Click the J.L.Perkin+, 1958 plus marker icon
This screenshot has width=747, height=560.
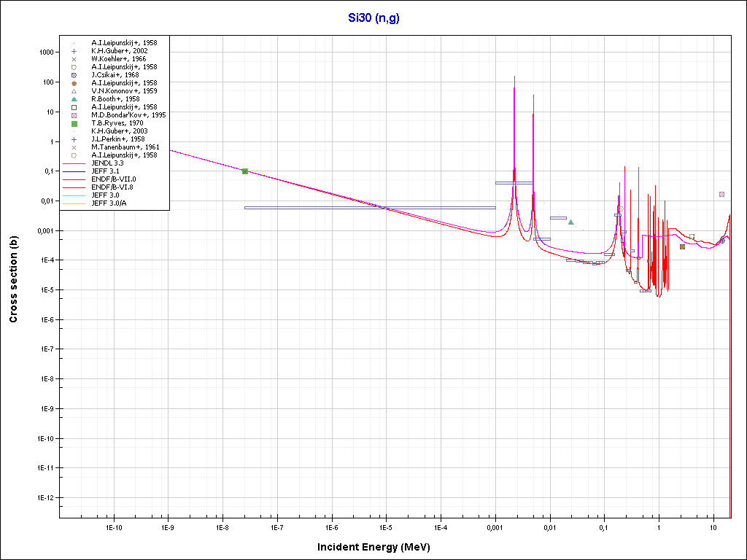tap(74, 139)
